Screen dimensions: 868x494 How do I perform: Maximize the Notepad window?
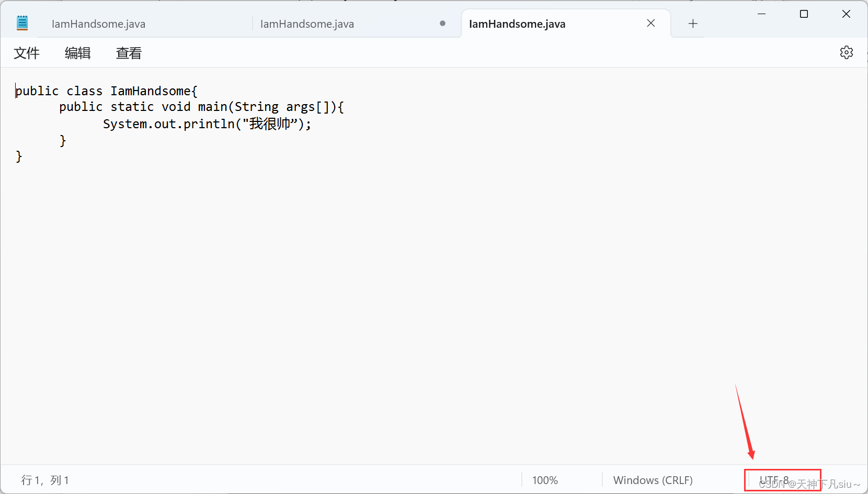(x=804, y=14)
